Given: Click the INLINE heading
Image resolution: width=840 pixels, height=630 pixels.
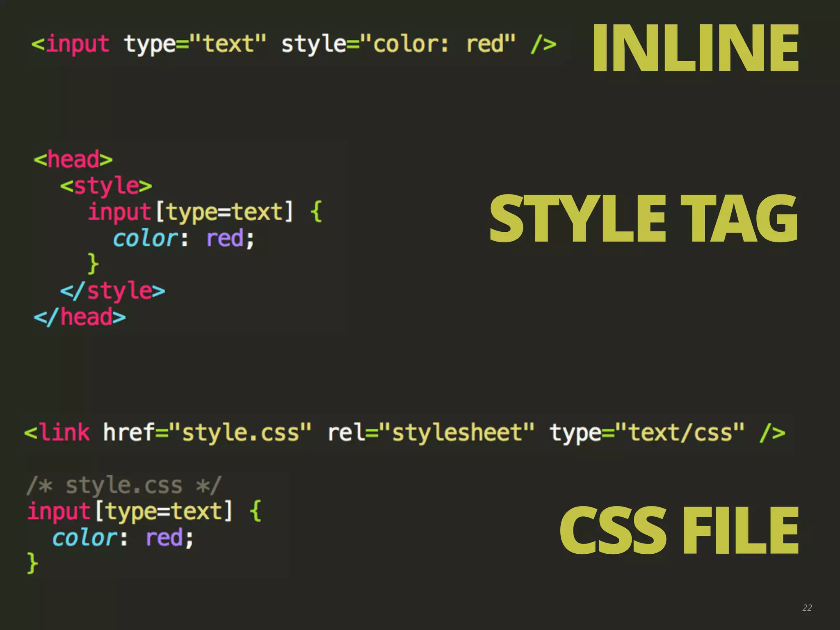Looking at the screenshot, I should point(695,48).
